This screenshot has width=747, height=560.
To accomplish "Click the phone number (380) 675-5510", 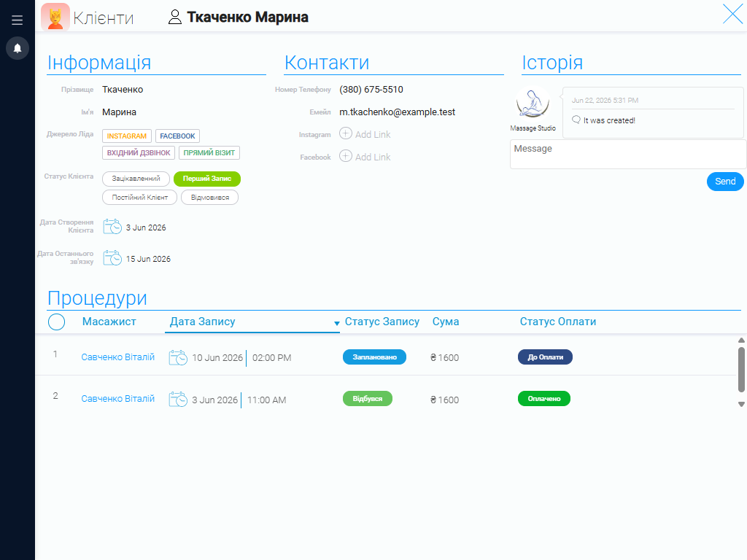I will pyautogui.click(x=371, y=90).
